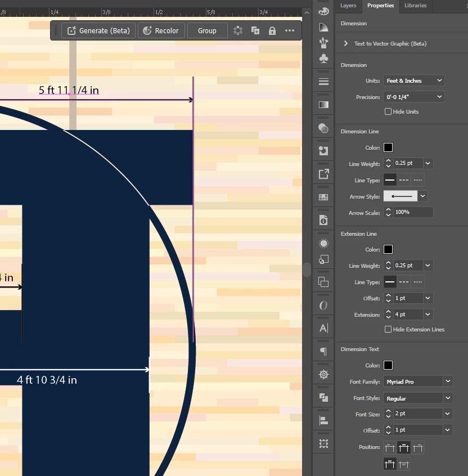Viewport: 468px width, 476px height.
Task: Open the Transparency panel icon
Action: pyautogui.click(x=323, y=128)
